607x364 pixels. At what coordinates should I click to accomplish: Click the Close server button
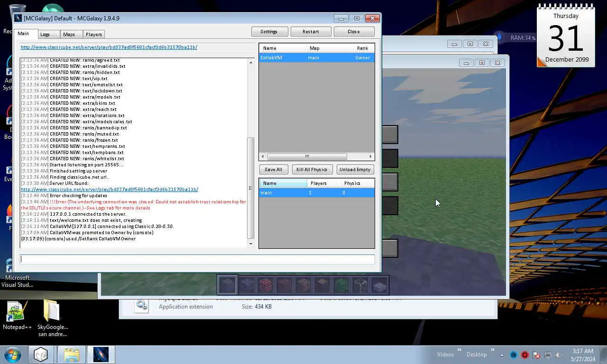pyautogui.click(x=354, y=31)
